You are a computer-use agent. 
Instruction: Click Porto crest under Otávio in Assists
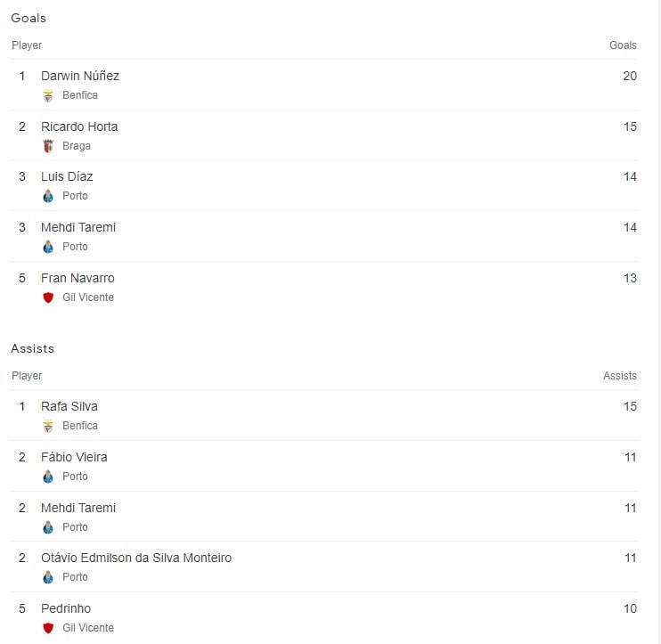(x=48, y=577)
